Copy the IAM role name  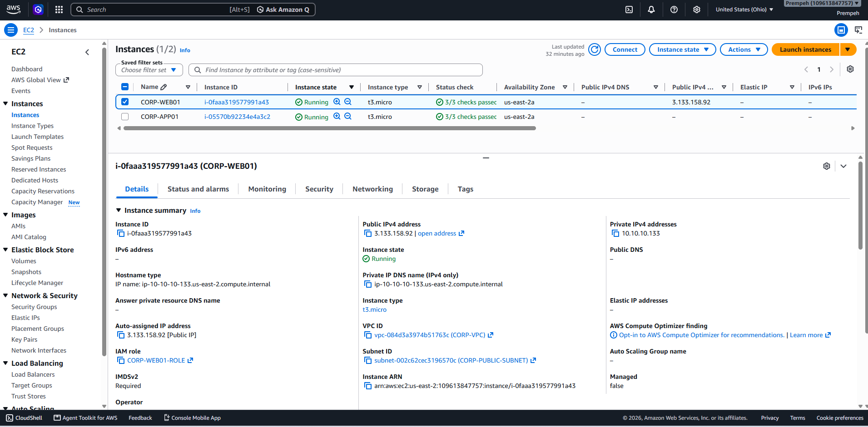[x=121, y=360]
